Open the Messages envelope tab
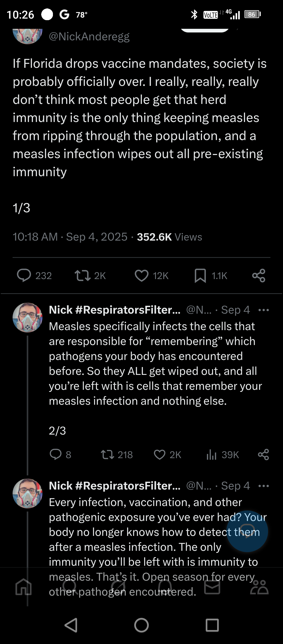The width and height of the screenshot is (283, 644). pos(212,586)
